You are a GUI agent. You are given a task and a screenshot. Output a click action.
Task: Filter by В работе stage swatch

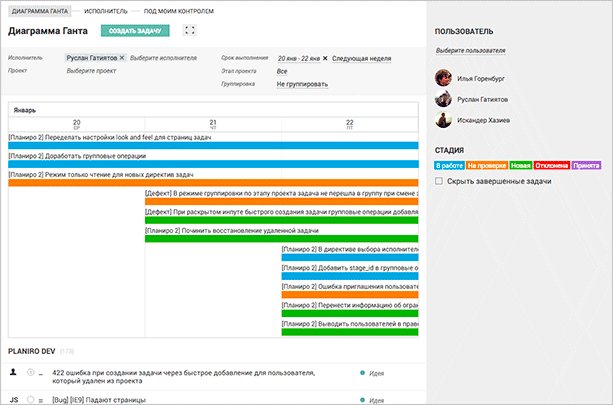click(x=449, y=165)
